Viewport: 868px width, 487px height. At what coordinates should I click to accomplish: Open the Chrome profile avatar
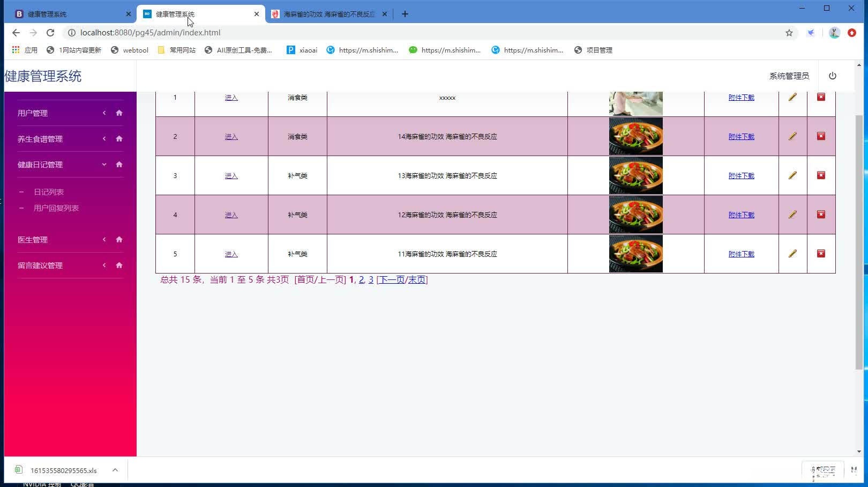[834, 33]
